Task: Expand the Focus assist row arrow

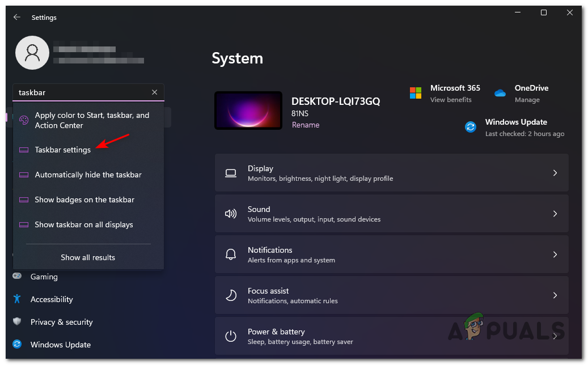Action: pyautogui.click(x=555, y=295)
